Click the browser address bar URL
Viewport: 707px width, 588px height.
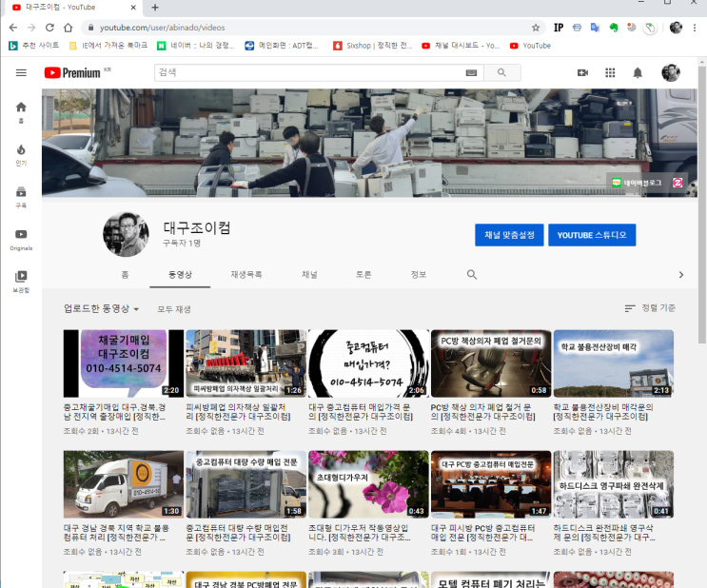[x=163, y=28]
